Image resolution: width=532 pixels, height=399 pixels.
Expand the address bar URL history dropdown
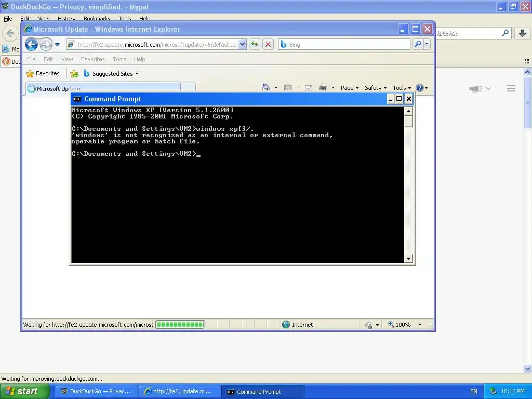click(242, 45)
